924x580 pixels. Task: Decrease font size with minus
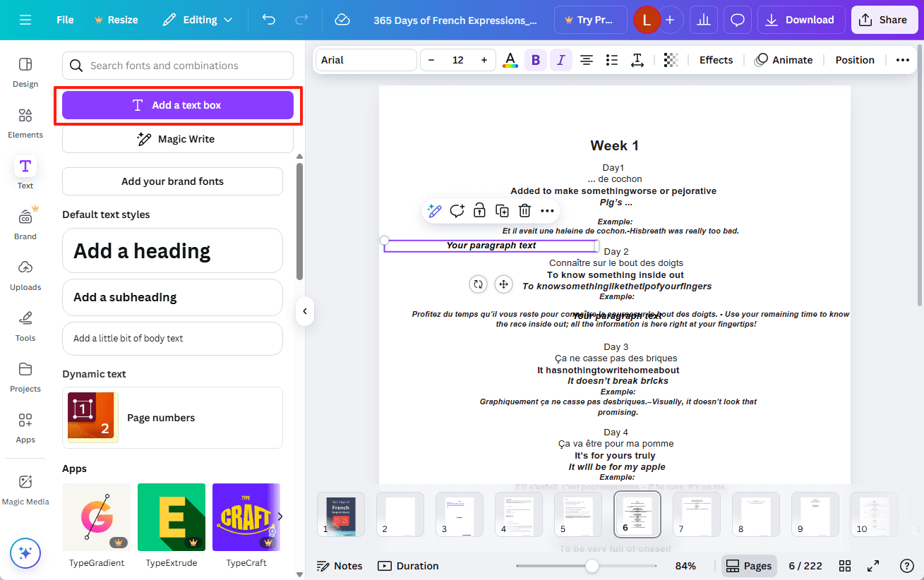pos(431,60)
